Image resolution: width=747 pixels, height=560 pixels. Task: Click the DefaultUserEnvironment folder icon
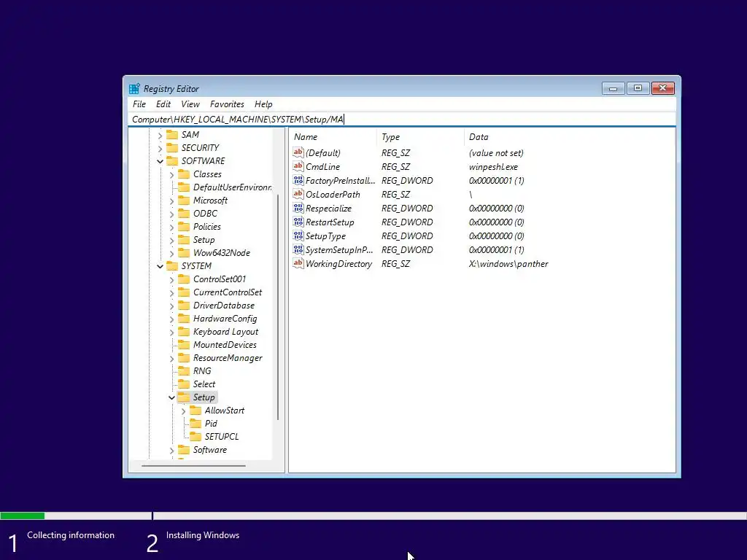click(x=184, y=187)
